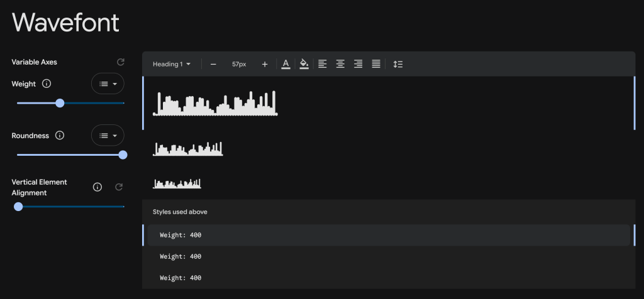Align text right
This screenshot has width=644, height=299.
[358, 64]
